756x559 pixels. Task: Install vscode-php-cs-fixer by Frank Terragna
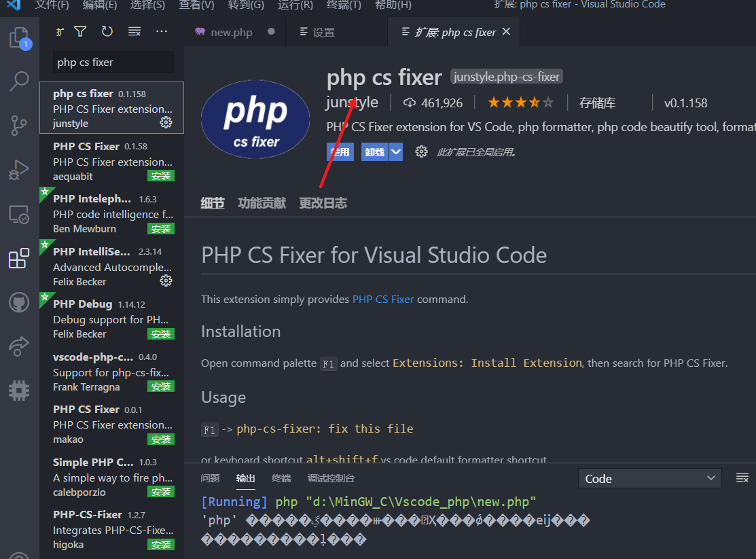[160, 386]
